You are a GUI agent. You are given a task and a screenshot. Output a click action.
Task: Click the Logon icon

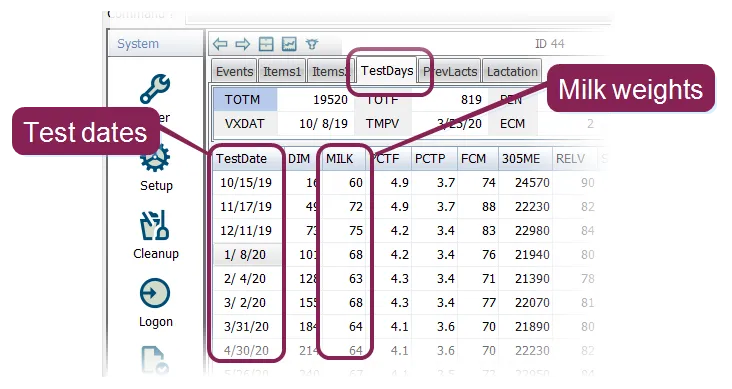pyautogui.click(x=155, y=293)
